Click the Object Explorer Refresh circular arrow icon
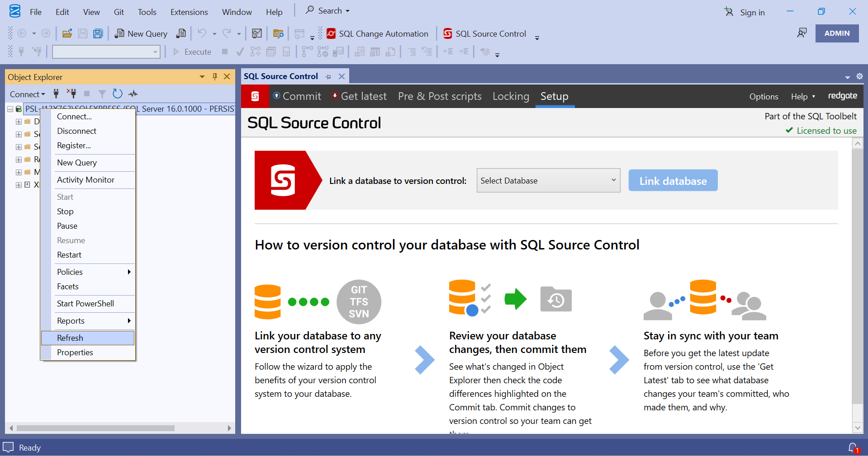Viewport: 868px width, 456px height. point(118,94)
